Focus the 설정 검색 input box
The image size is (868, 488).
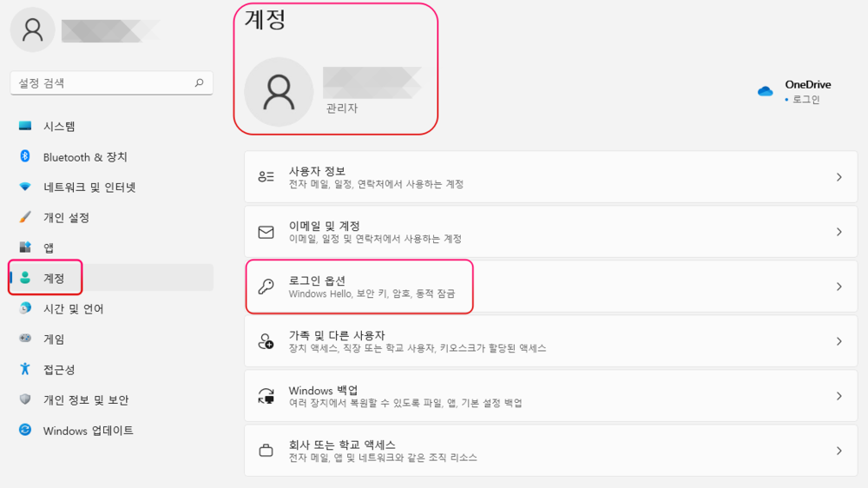100,83
